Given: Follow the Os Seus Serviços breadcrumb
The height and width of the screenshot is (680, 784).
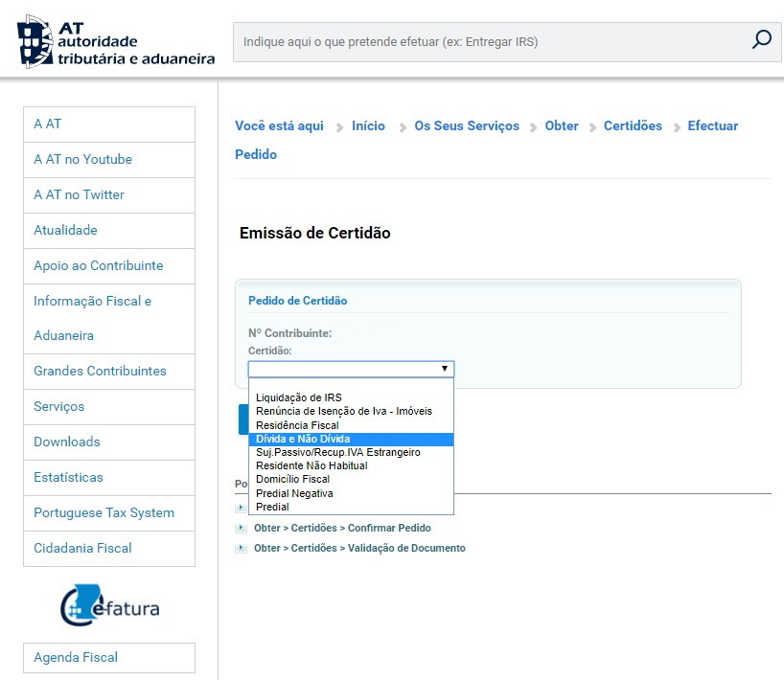Looking at the screenshot, I should pyautogui.click(x=467, y=125).
